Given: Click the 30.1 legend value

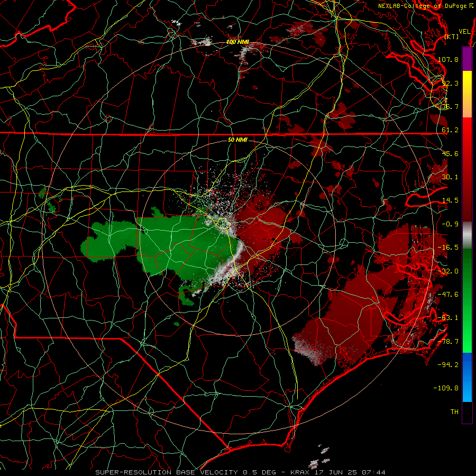Looking at the screenshot, I should [450, 177].
